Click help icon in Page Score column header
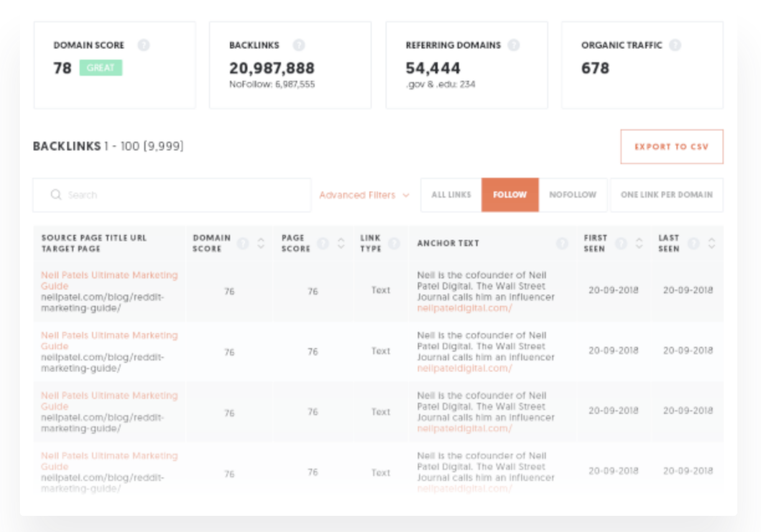This screenshot has height=532, width=761. click(323, 243)
